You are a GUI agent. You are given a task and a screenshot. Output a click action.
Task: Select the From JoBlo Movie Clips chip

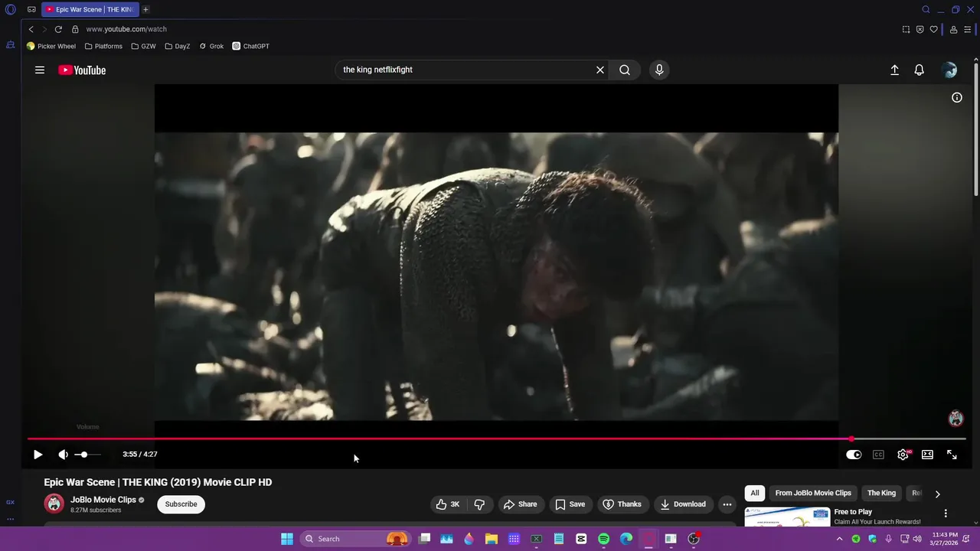point(813,494)
